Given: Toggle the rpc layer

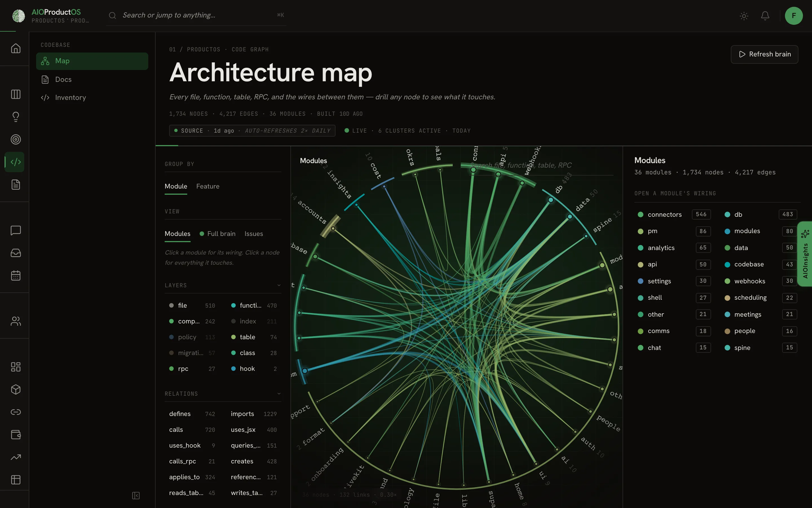Looking at the screenshot, I should [x=192, y=369].
